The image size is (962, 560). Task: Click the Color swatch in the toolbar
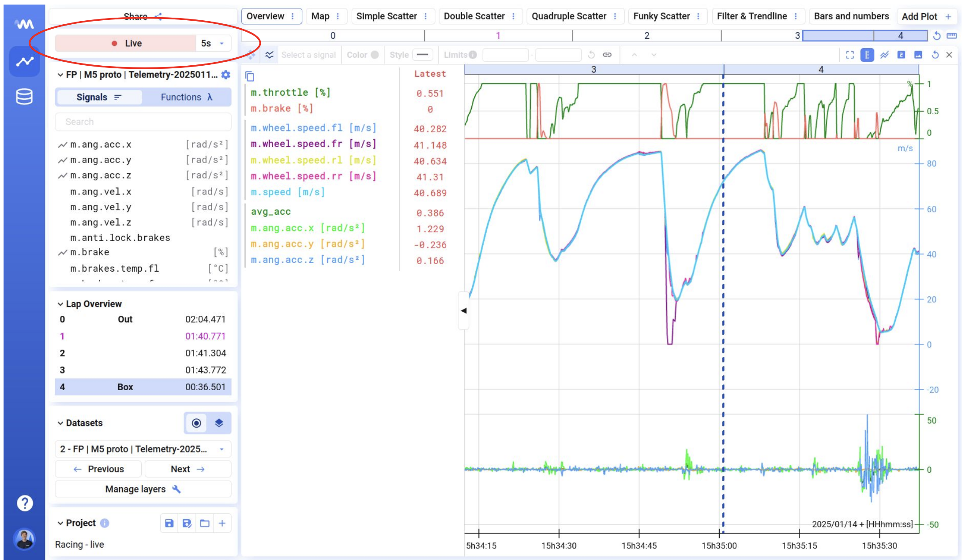(375, 55)
